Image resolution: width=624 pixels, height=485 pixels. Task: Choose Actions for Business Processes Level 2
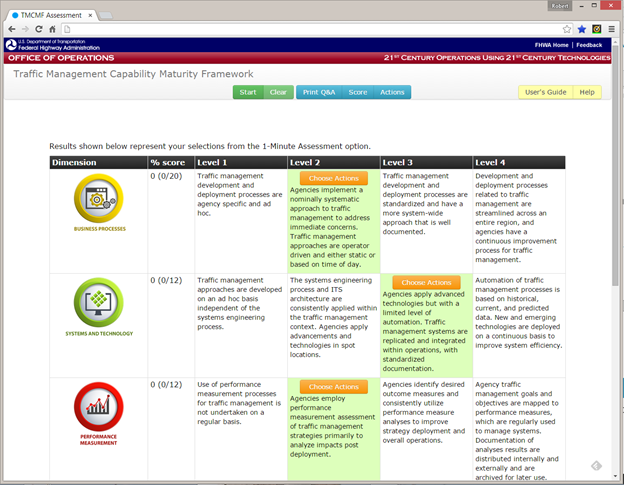coord(333,178)
